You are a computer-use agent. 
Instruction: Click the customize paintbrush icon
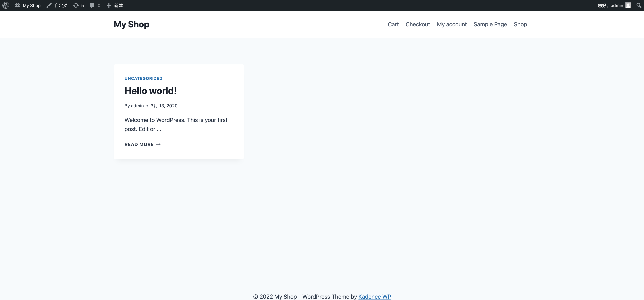[x=49, y=5]
